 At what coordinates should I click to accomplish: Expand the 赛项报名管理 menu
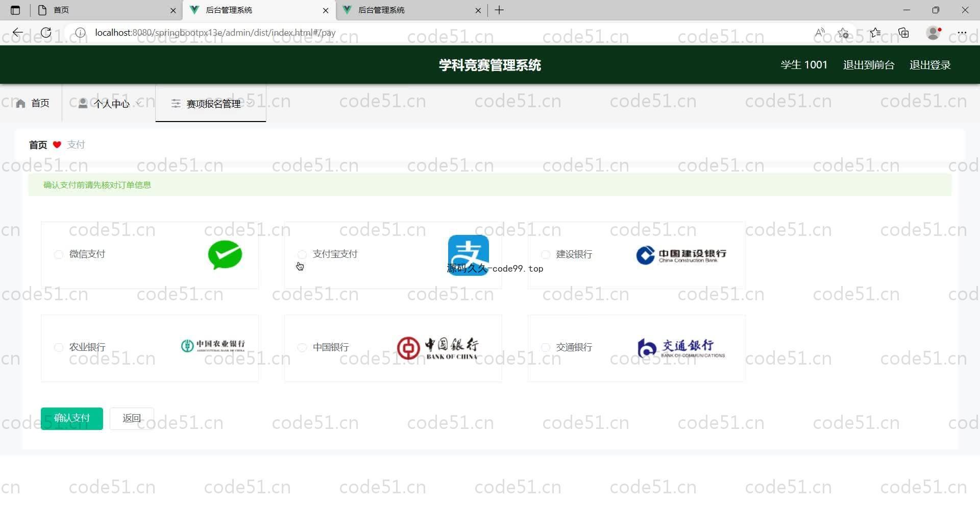coord(211,104)
